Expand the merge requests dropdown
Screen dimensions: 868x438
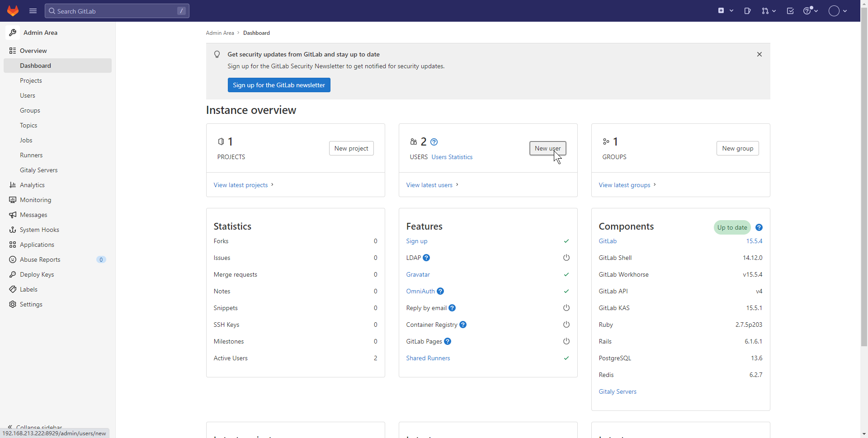click(x=768, y=11)
